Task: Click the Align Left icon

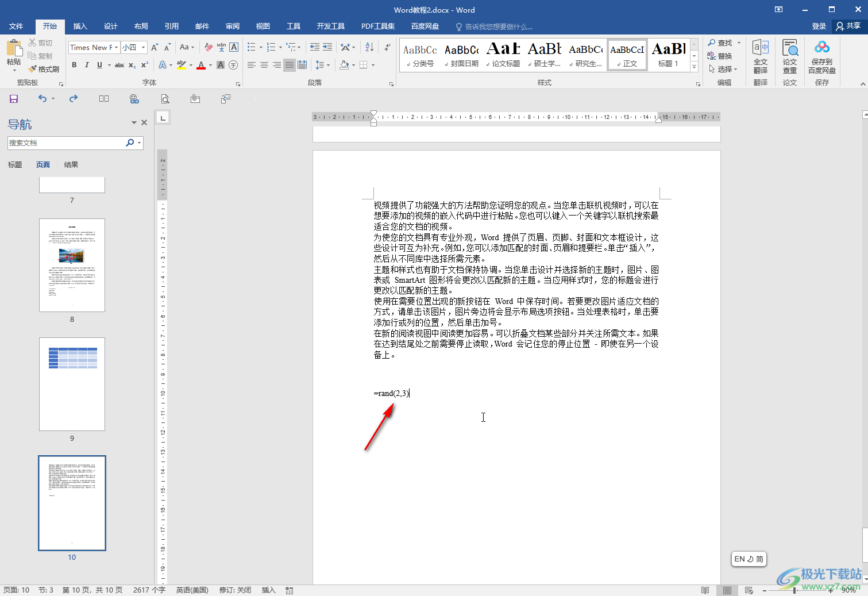Action: tap(252, 65)
